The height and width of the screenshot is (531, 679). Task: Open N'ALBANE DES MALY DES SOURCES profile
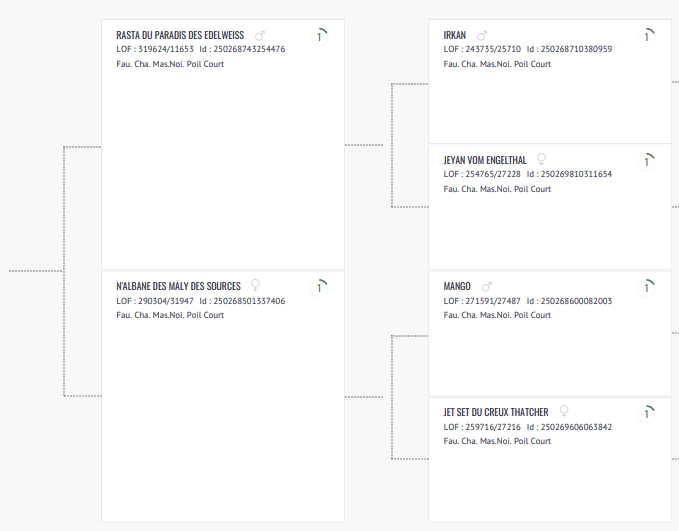point(179,286)
